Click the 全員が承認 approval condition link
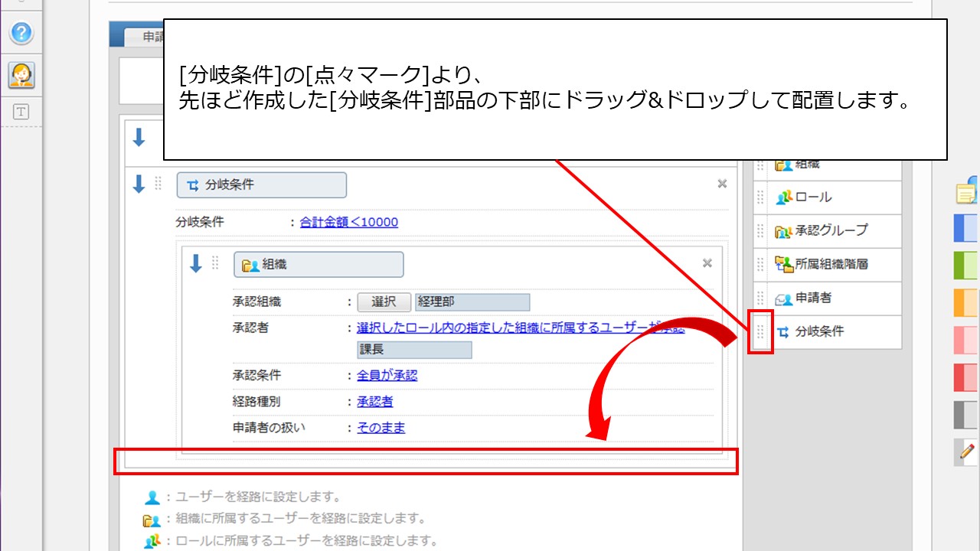 coord(387,376)
